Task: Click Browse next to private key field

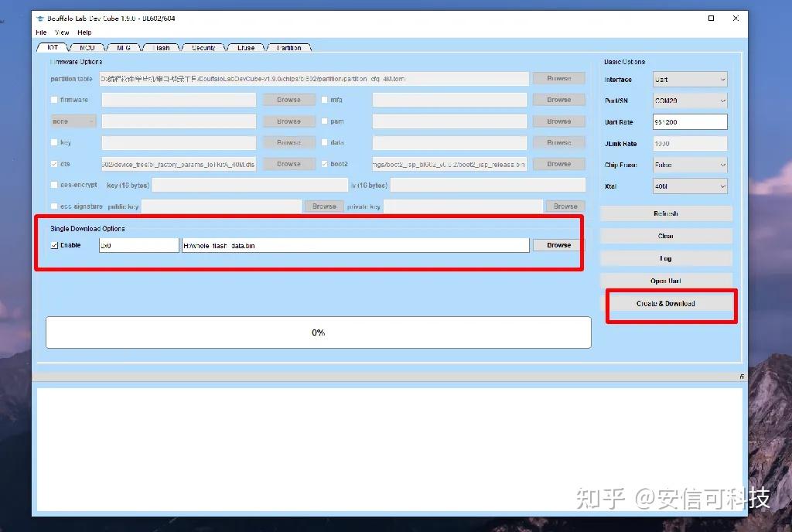Action: point(565,206)
